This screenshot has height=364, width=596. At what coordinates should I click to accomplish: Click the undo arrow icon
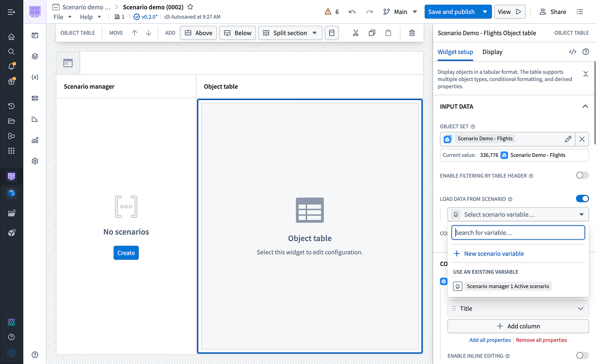352,12
